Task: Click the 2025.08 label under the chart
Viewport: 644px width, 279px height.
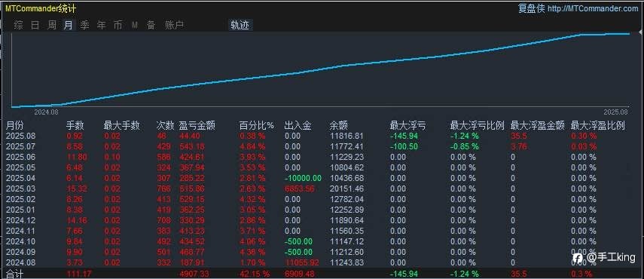Action: [x=615, y=112]
